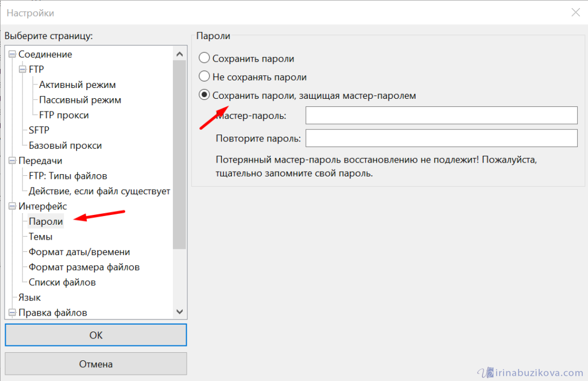
Task: Click the "Мастер-пароль" input field
Action: pos(440,116)
